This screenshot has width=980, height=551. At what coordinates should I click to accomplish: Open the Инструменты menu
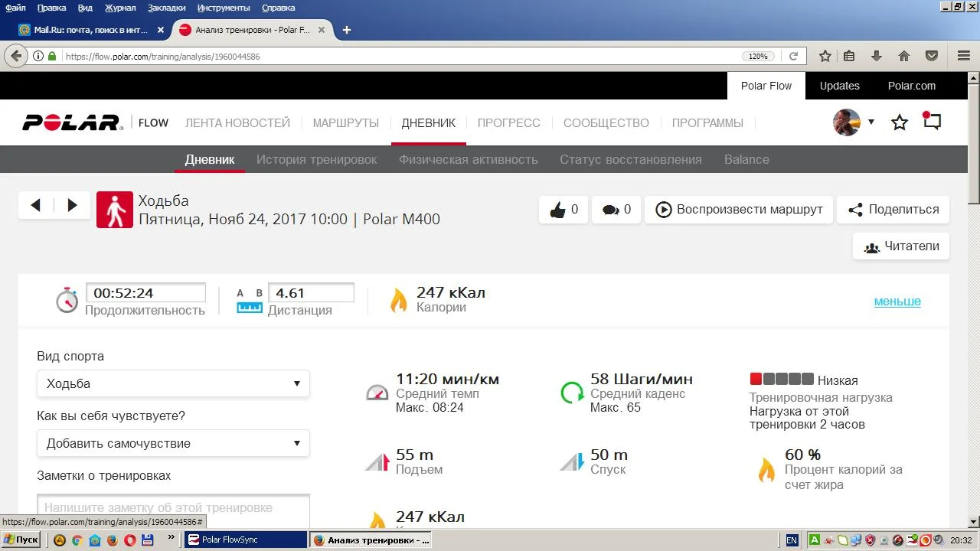[224, 8]
